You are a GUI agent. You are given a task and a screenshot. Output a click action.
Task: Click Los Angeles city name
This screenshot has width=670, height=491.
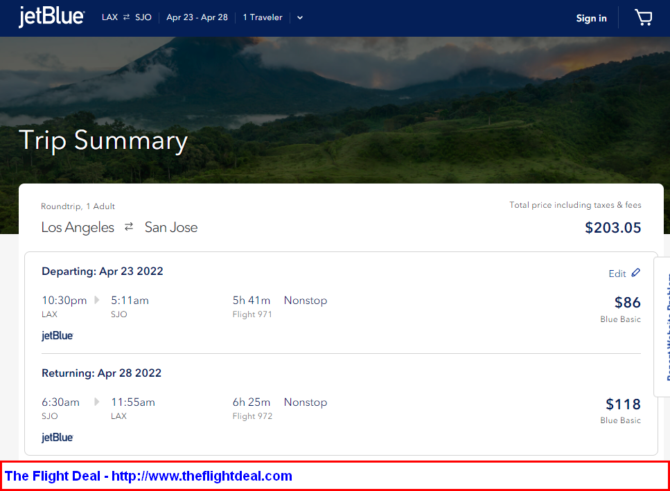[78, 227]
